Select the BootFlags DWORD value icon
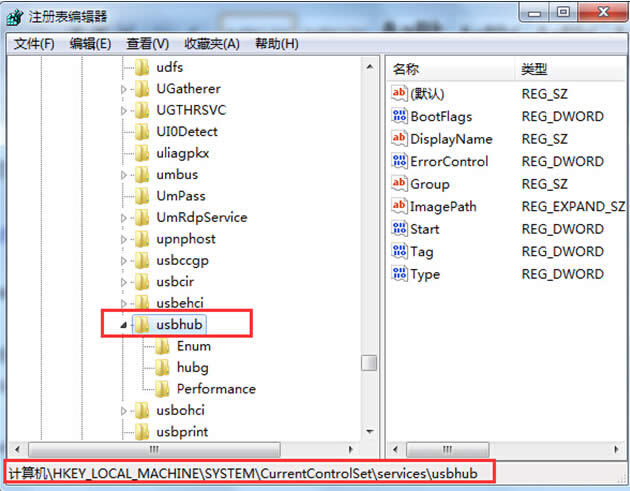 pyautogui.click(x=399, y=116)
